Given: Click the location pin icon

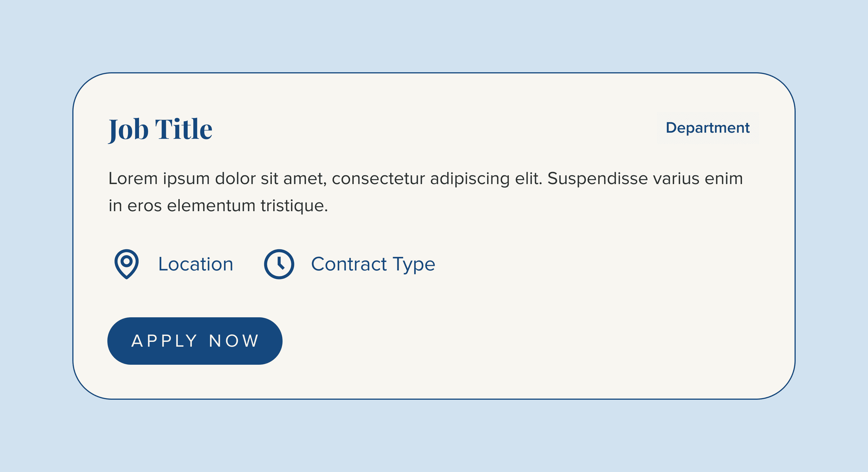Looking at the screenshot, I should 126,264.
